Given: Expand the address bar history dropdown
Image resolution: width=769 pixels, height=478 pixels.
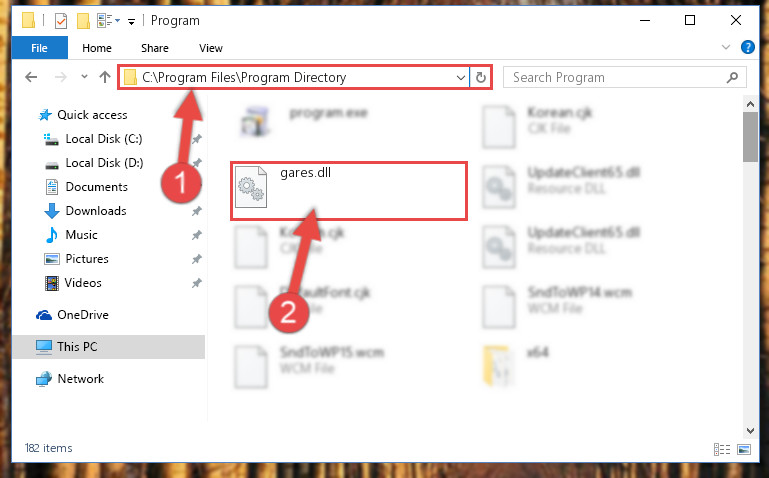Looking at the screenshot, I should click(x=461, y=77).
